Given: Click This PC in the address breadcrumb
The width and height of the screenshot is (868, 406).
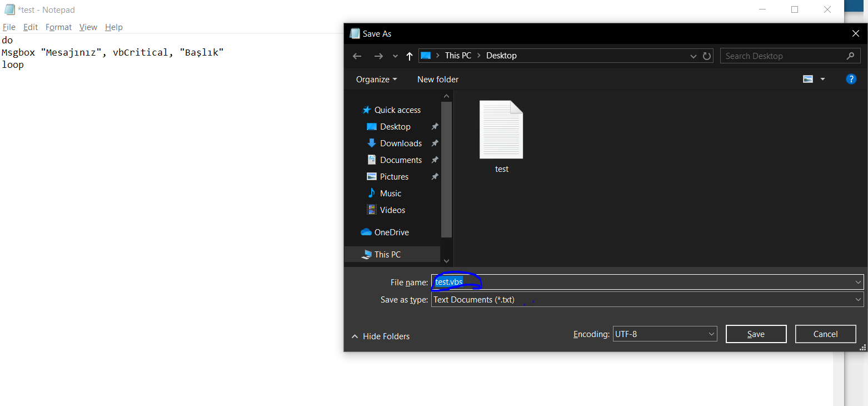Looking at the screenshot, I should pyautogui.click(x=458, y=56).
